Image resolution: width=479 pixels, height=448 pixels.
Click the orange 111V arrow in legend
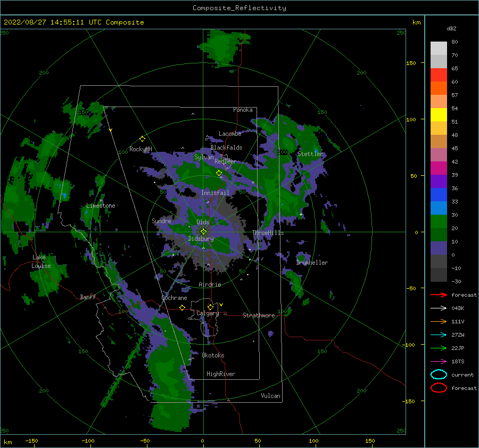[439, 321]
